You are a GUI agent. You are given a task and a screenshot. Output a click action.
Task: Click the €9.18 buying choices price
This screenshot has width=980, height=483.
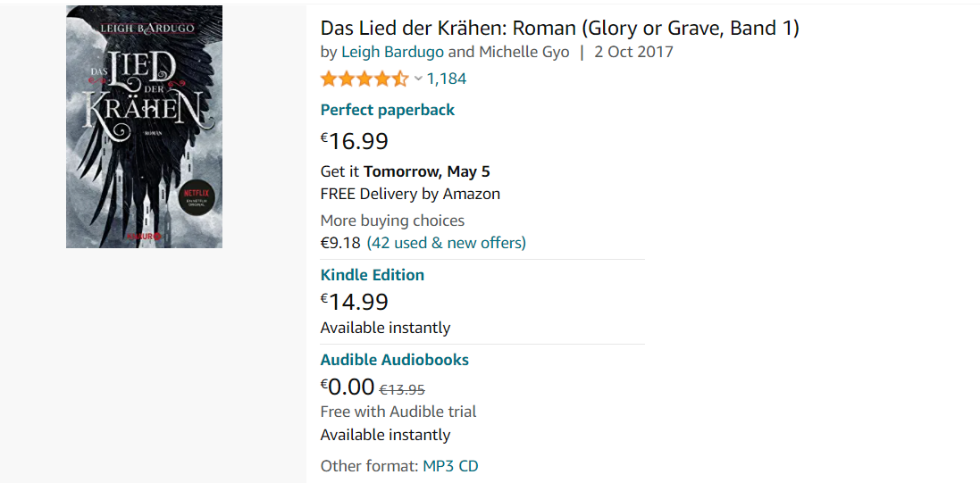pyautogui.click(x=340, y=243)
